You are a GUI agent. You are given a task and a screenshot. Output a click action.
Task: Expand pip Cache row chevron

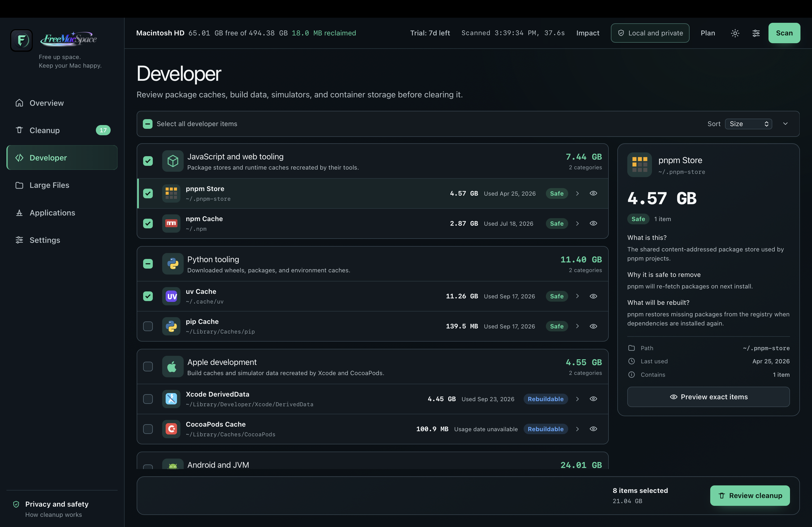(x=577, y=326)
